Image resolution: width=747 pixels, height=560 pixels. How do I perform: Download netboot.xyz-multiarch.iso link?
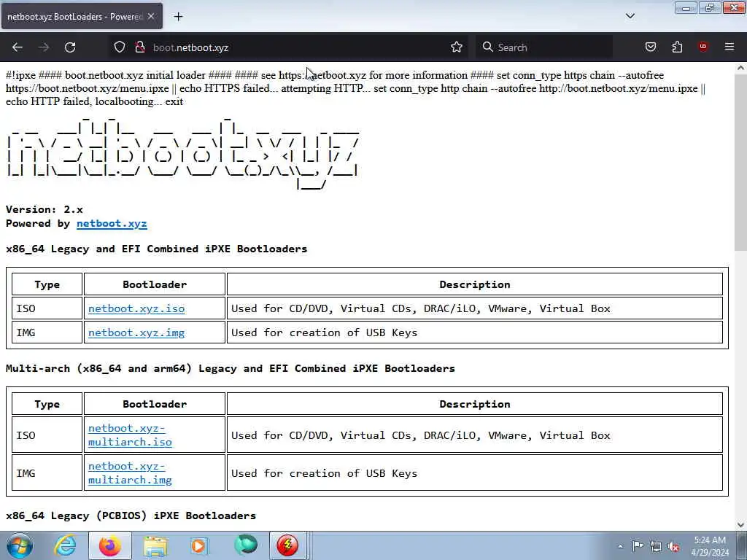coord(130,435)
